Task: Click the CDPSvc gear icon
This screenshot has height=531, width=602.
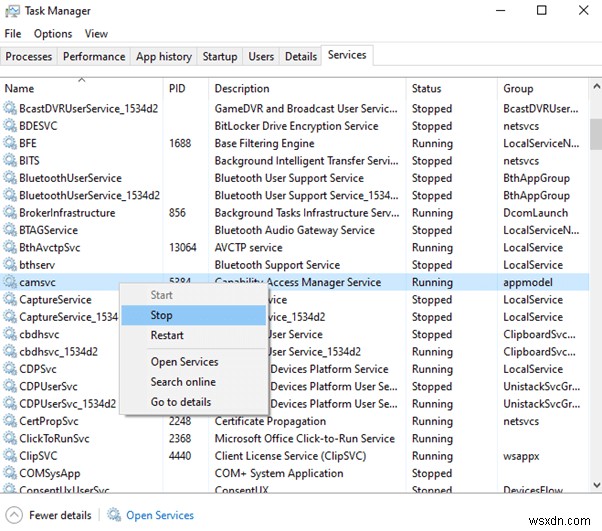Action: pyautogui.click(x=10, y=369)
